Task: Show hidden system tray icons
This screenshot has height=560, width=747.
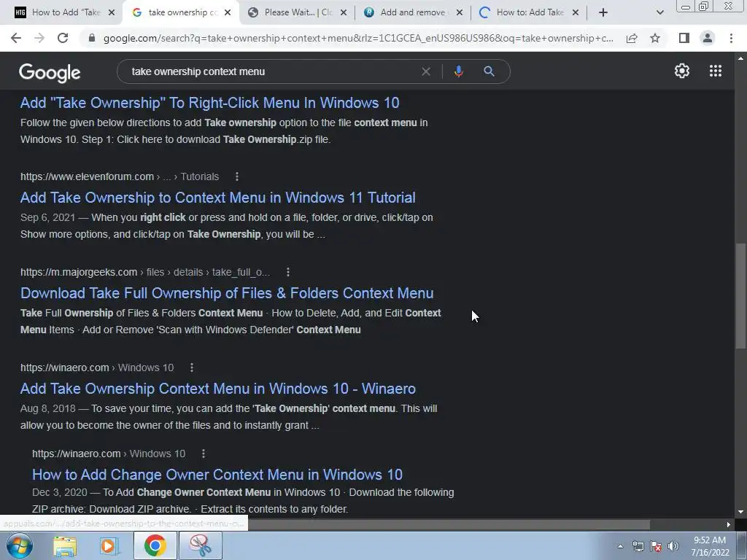Action: (x=620, y=546)
